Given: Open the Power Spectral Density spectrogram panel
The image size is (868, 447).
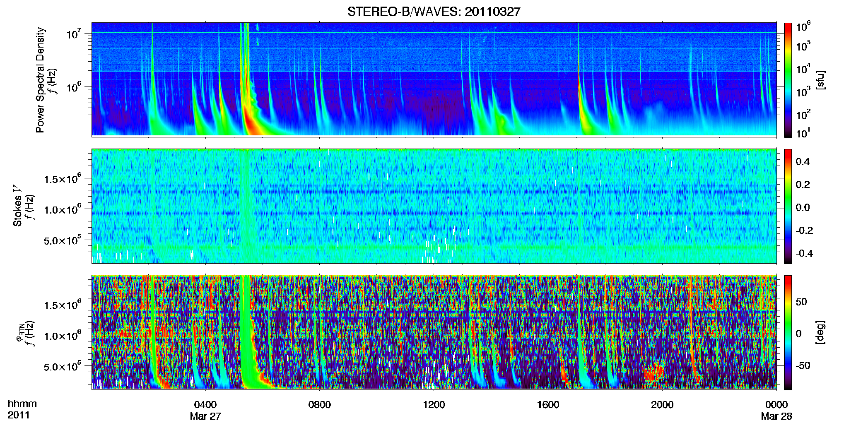Looking at the screenshot, I should 434,79.
